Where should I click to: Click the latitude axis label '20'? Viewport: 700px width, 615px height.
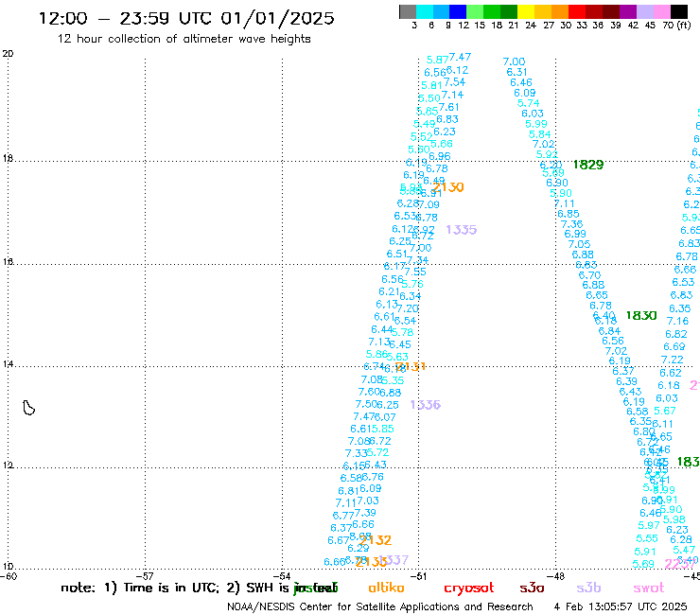pyautogui.click(x=8, y=54)
